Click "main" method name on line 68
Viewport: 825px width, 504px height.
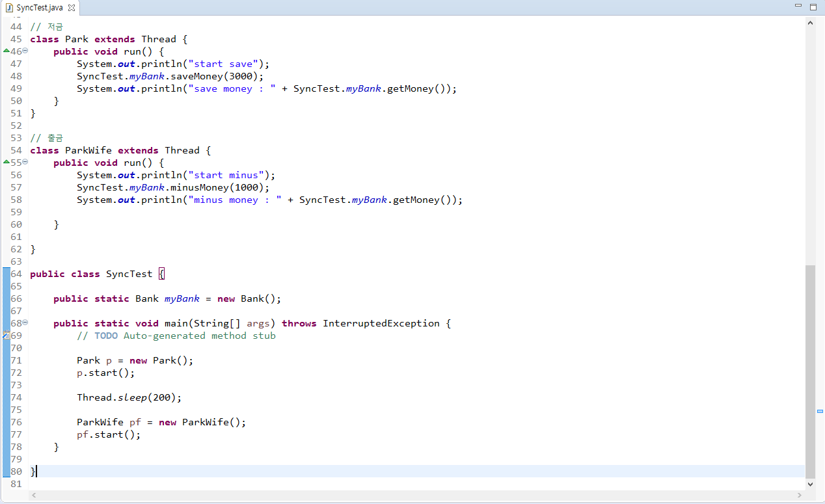(x=176, y=323)
